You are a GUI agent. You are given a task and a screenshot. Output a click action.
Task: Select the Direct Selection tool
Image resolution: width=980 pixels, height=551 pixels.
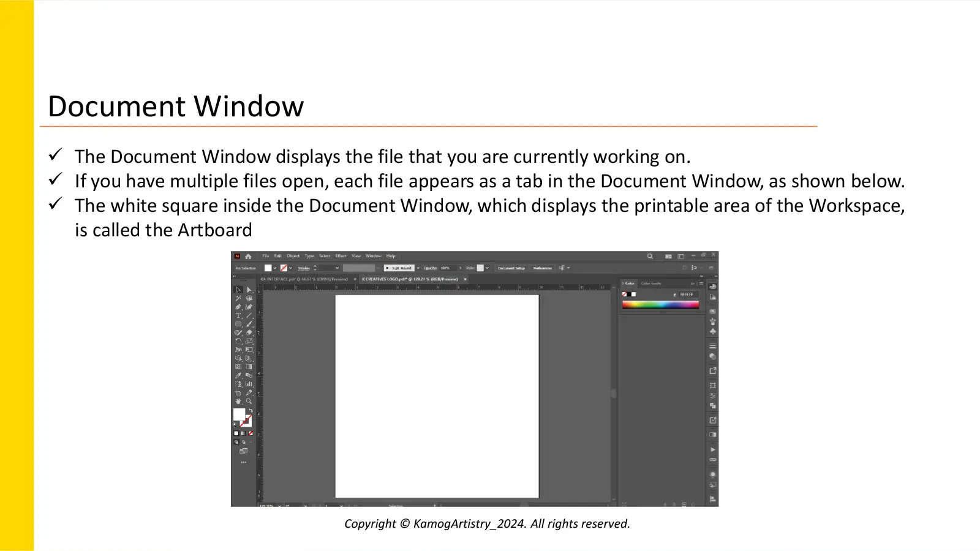coord(249,290)
